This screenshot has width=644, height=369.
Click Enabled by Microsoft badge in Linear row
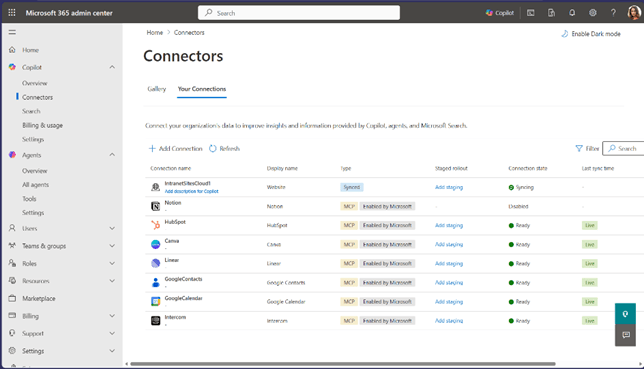point(387,263)
